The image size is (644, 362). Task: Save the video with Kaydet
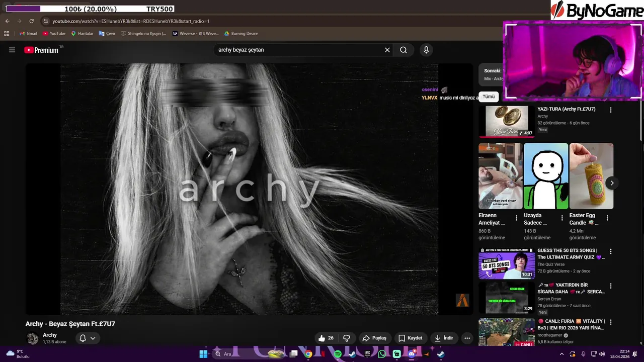point(410,338)
